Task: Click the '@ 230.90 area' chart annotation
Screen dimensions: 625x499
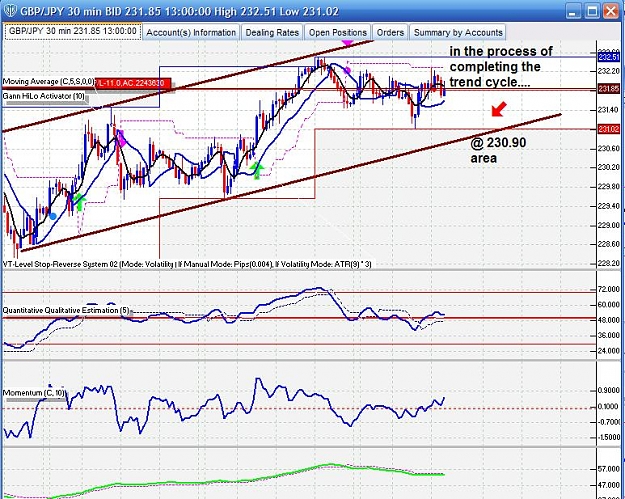Action: 498,150
